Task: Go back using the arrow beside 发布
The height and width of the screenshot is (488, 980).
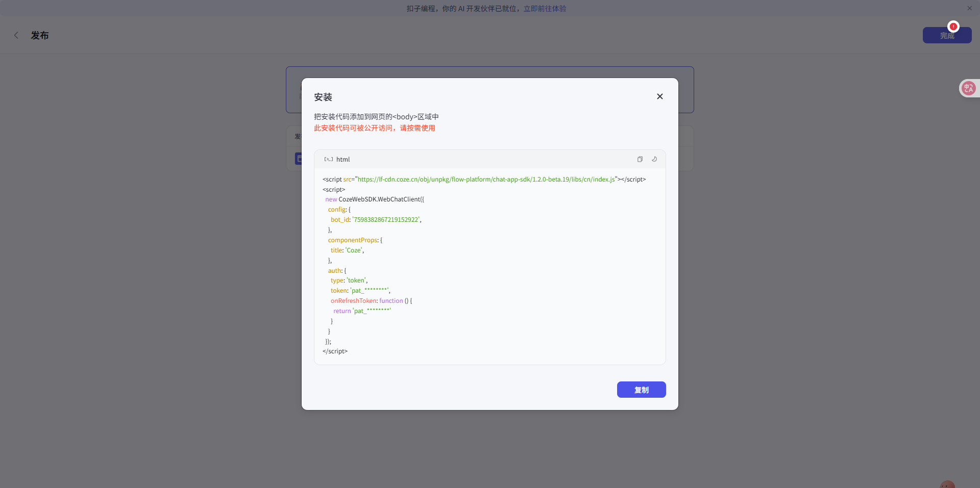Action: coord(16,35)
